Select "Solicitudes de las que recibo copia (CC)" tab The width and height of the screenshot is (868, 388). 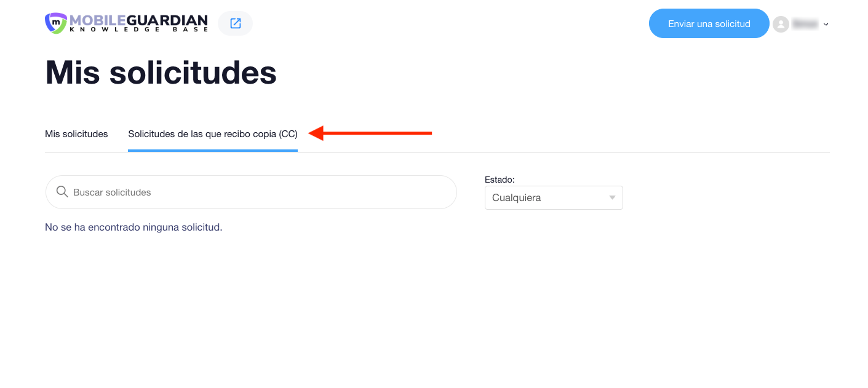(213, 134)
